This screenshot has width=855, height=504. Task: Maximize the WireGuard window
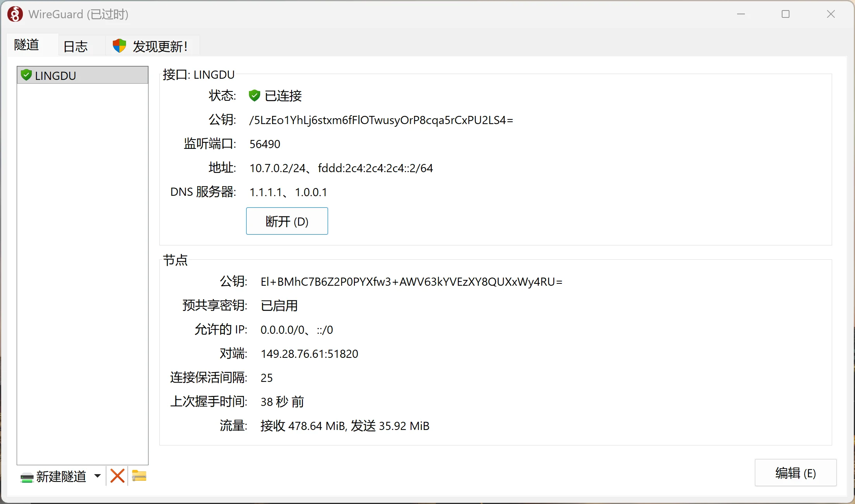[786, 14]
